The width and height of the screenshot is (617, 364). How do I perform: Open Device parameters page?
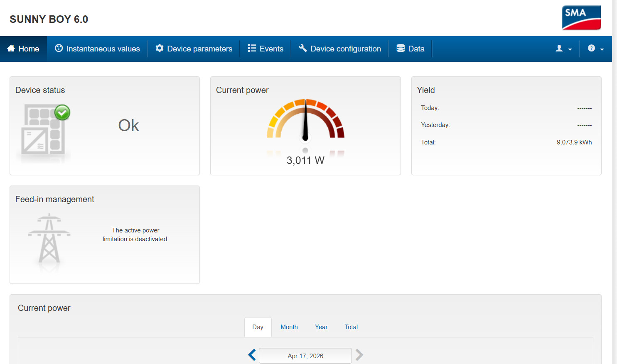[194, 49]
